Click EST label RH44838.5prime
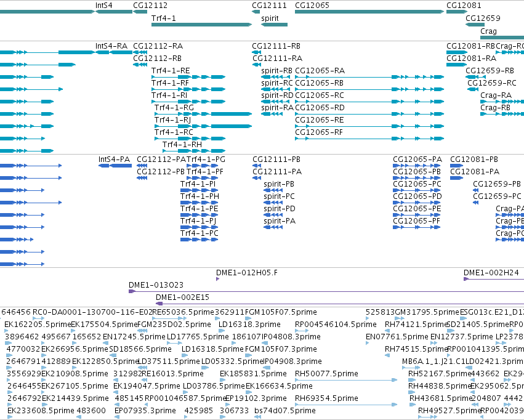The height and width of the screenshot is (420, 524). (440, 386)
